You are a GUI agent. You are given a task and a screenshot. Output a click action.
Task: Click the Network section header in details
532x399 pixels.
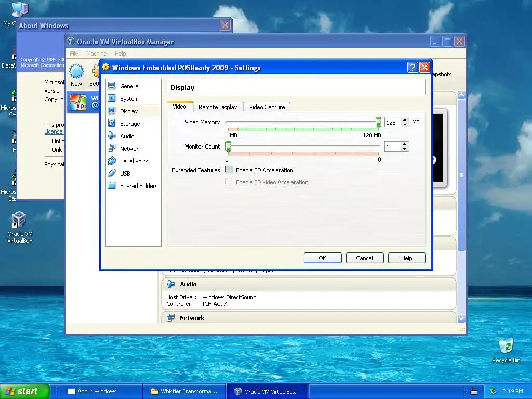click(309, 317)
